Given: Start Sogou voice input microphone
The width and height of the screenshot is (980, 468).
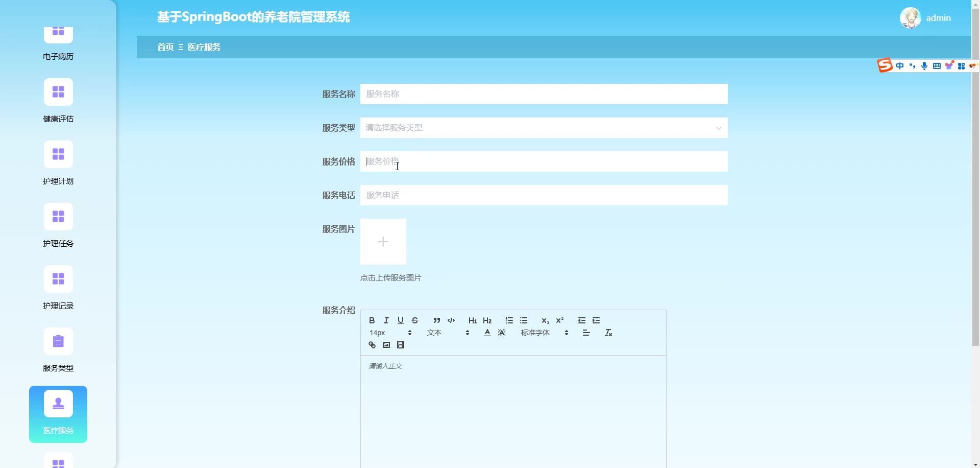Looking at the screenshot, I should 924,66.
